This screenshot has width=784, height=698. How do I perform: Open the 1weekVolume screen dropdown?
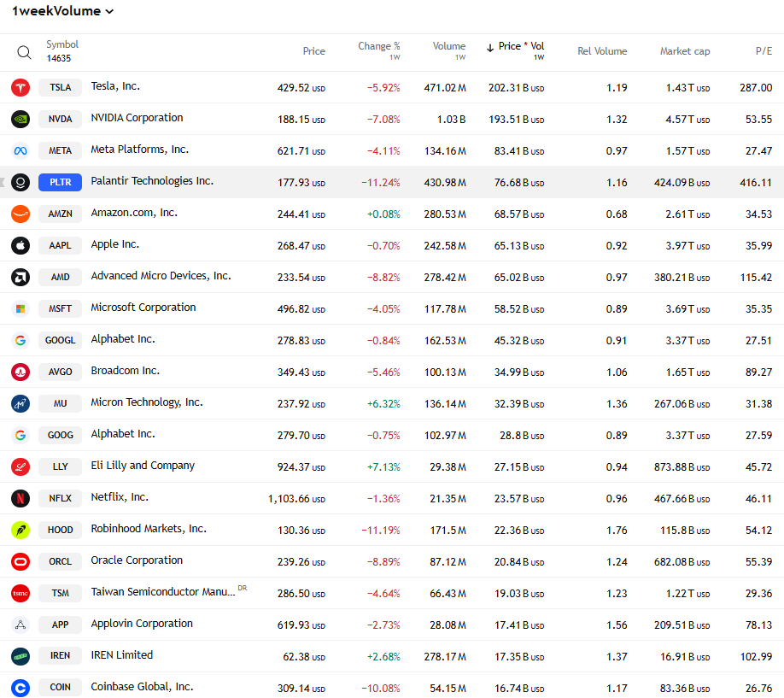click(63, 11)
